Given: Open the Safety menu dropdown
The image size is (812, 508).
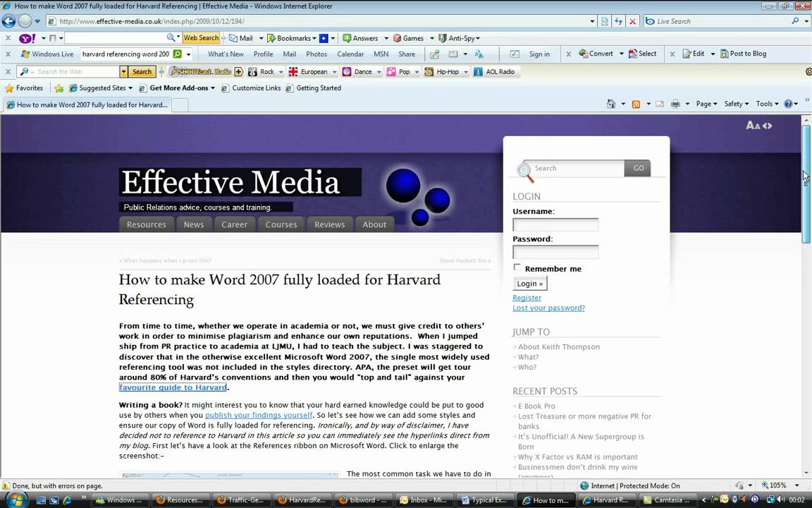Looking at the screenshot, I should [737, 104].
